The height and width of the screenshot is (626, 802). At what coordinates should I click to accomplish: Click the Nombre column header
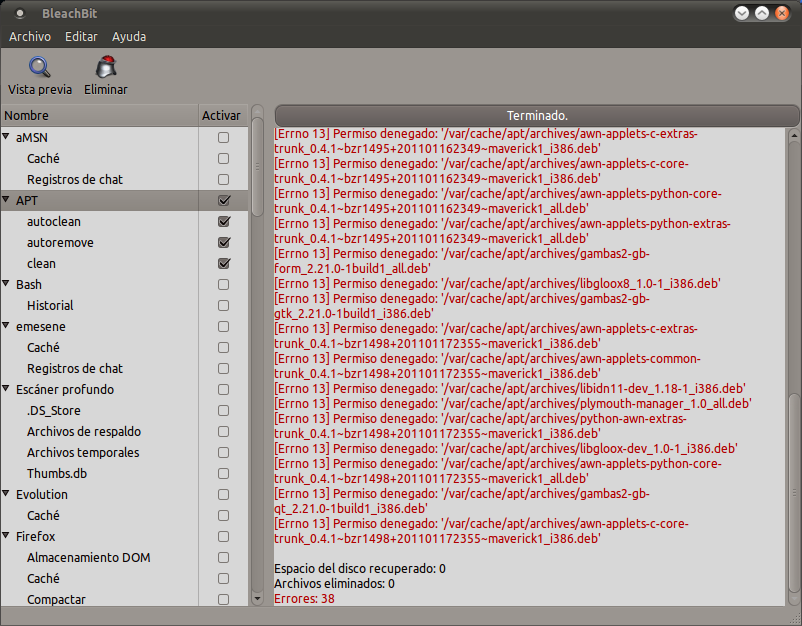coord(100,116)
